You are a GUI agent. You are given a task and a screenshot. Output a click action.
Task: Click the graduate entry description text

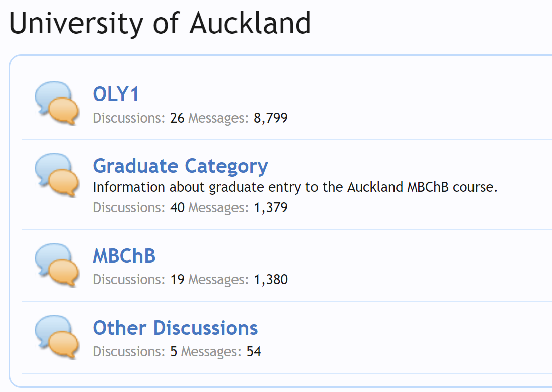(295, 187)
